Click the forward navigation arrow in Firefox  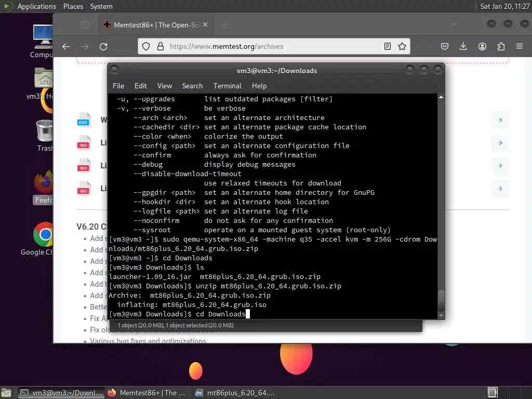click(x=85, y=46)
